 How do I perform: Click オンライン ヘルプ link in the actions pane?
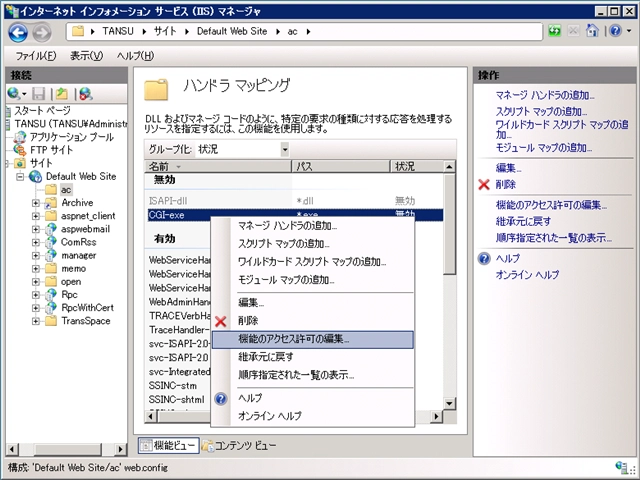coord(527,275)
